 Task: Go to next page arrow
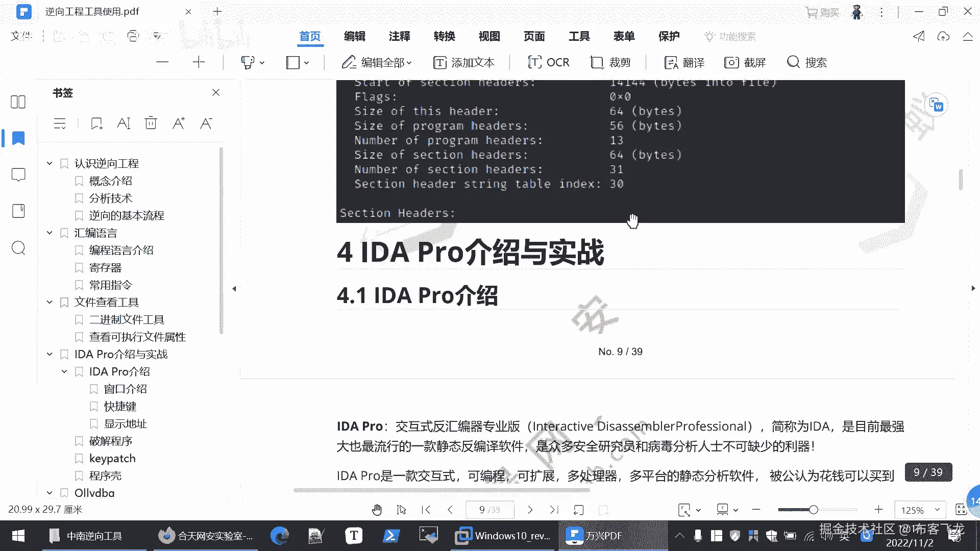pos(530,510)
